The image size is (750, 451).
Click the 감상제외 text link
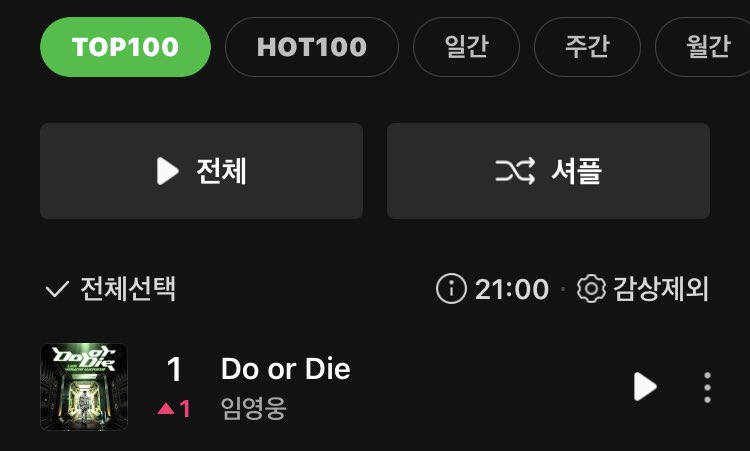point(661,289)
